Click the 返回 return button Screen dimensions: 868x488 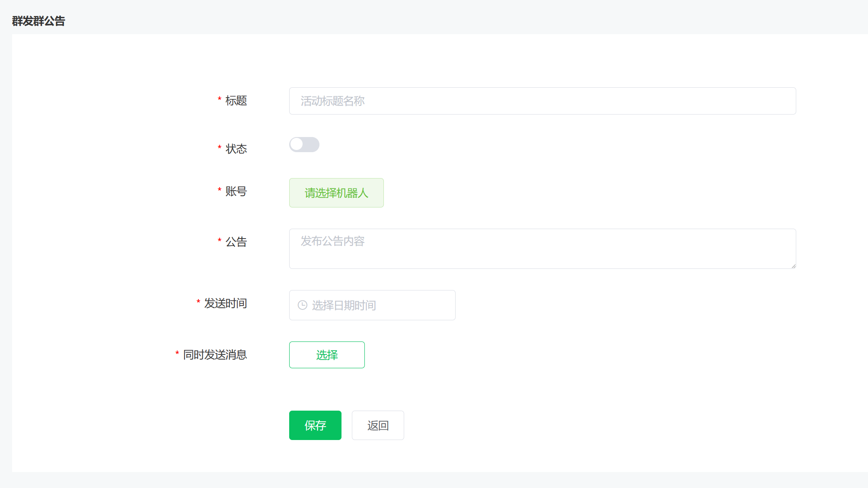point(377,425)
